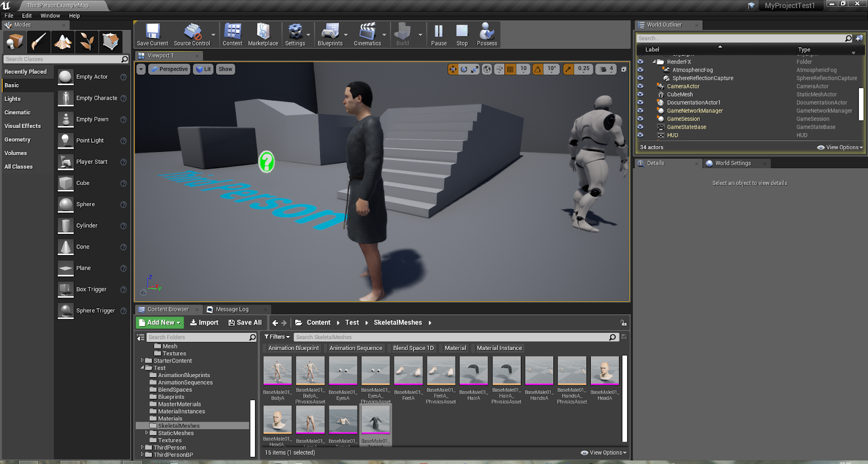Open the Perspective view mode dropdown
The image size is (868, 464).
click(x=169, y=69)
